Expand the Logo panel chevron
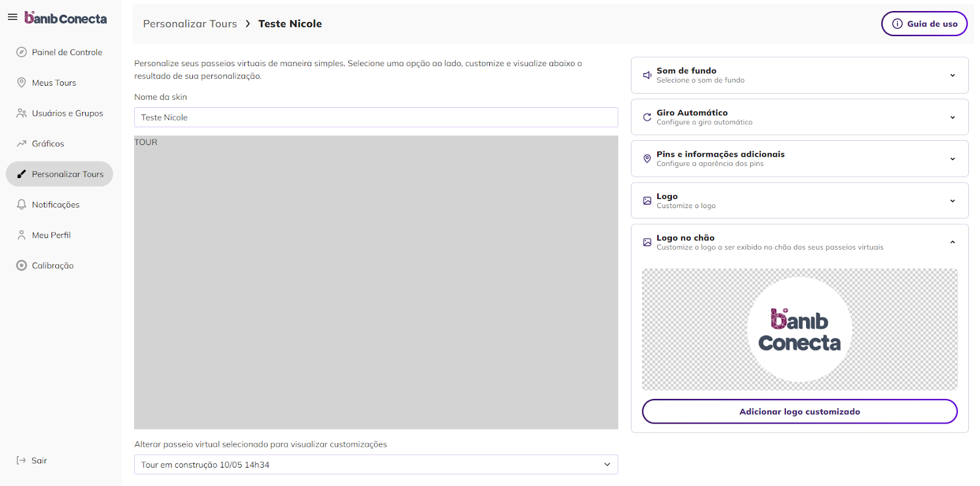Screen dimensions: 980x486 pos(952,201)
